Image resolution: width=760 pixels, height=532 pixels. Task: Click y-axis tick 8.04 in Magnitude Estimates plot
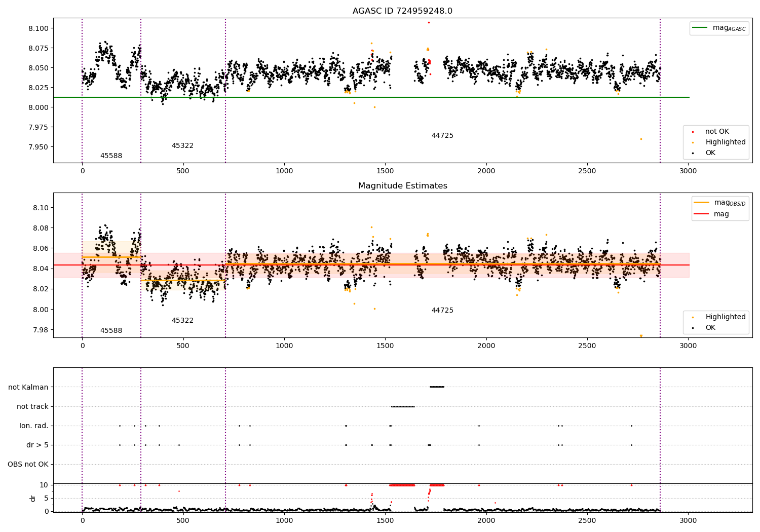[41, 269]
